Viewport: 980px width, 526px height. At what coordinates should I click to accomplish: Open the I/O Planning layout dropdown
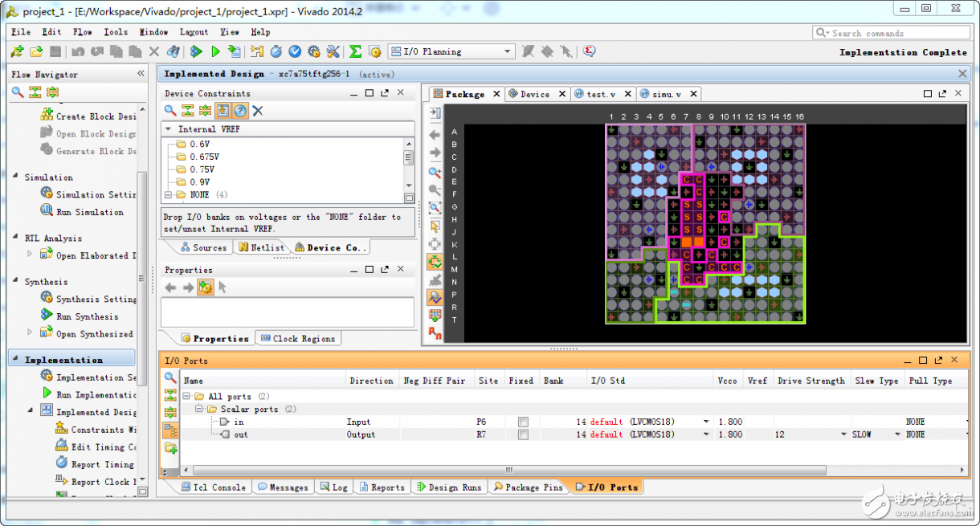click(507, 51)
